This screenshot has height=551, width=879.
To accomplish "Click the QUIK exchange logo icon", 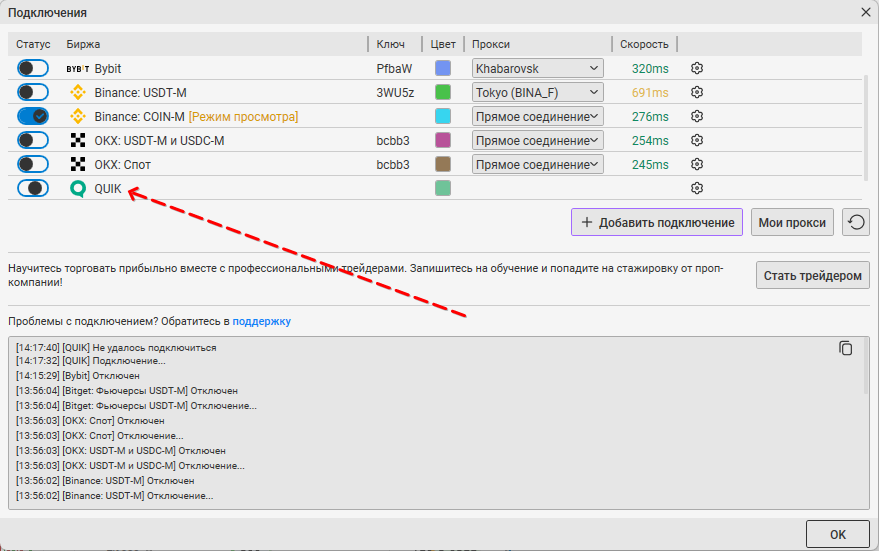I will point(78,188).
